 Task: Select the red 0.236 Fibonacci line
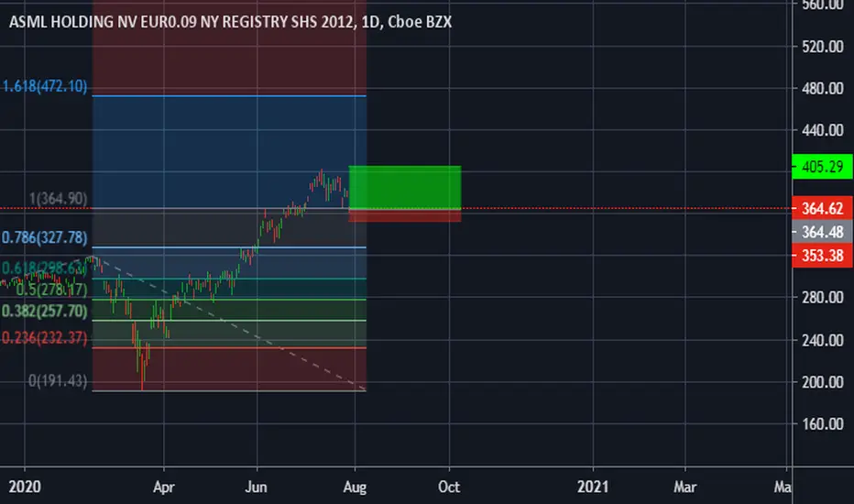(x=229, y=347)
